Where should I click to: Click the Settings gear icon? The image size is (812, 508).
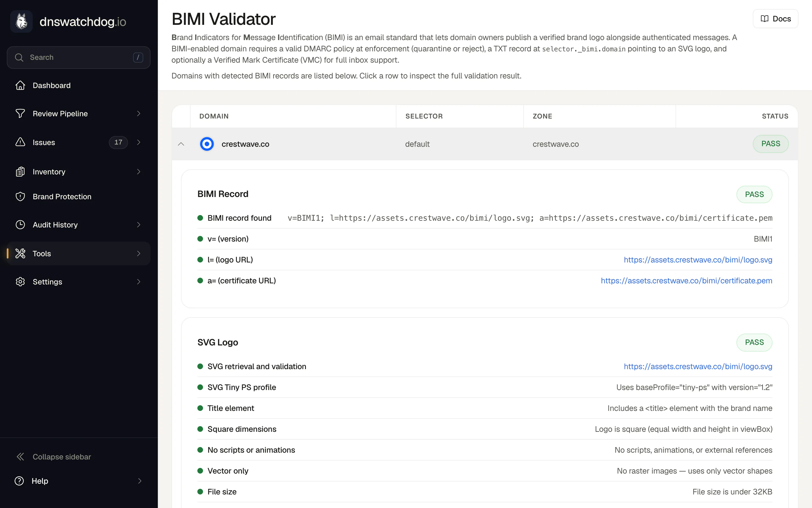[20, 282]
